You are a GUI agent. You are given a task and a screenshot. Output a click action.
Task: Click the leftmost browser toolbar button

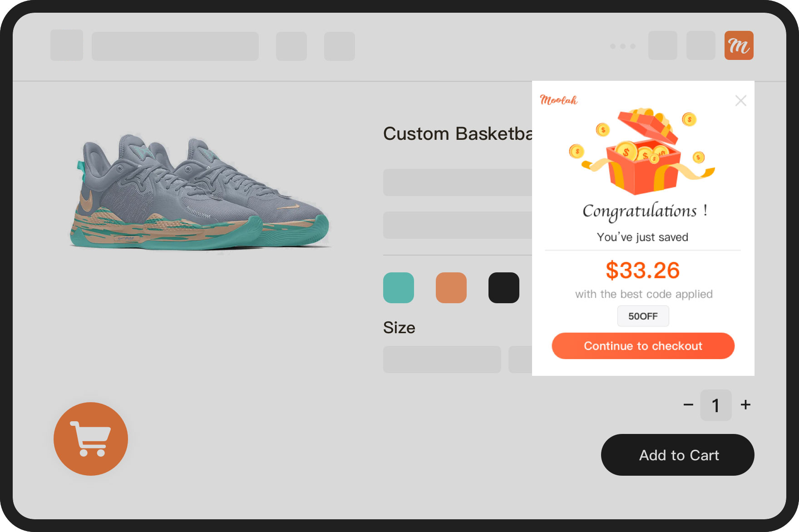(67, 45)
